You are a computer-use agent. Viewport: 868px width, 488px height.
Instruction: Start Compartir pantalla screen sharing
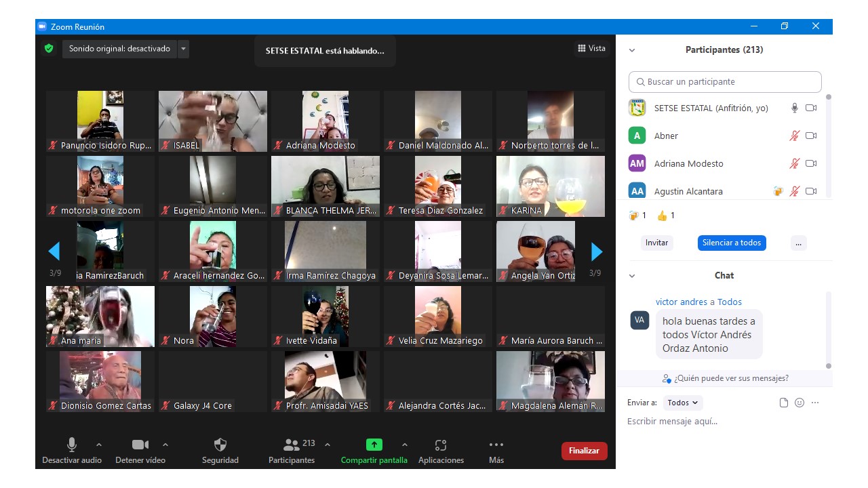coord(374,451)
